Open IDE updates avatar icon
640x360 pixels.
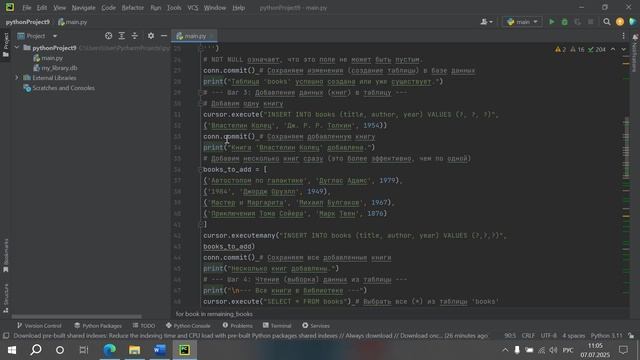(x=620, y=22)
